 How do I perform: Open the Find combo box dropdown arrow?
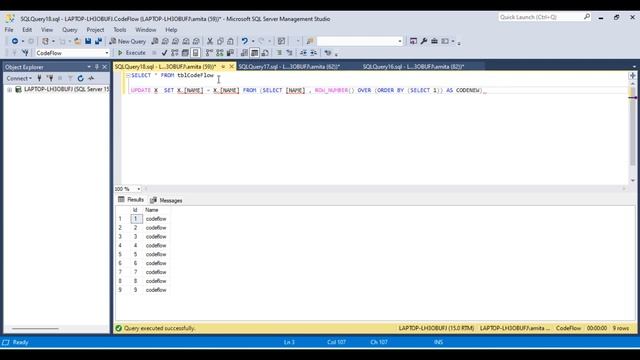pyautogui.click(x=400, y=41)
